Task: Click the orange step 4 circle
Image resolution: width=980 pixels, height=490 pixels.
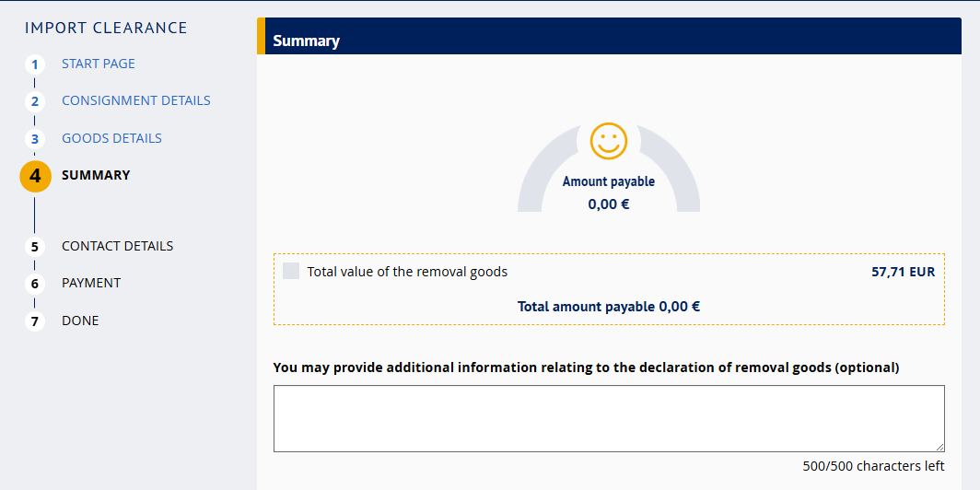Action: point(35,176)
